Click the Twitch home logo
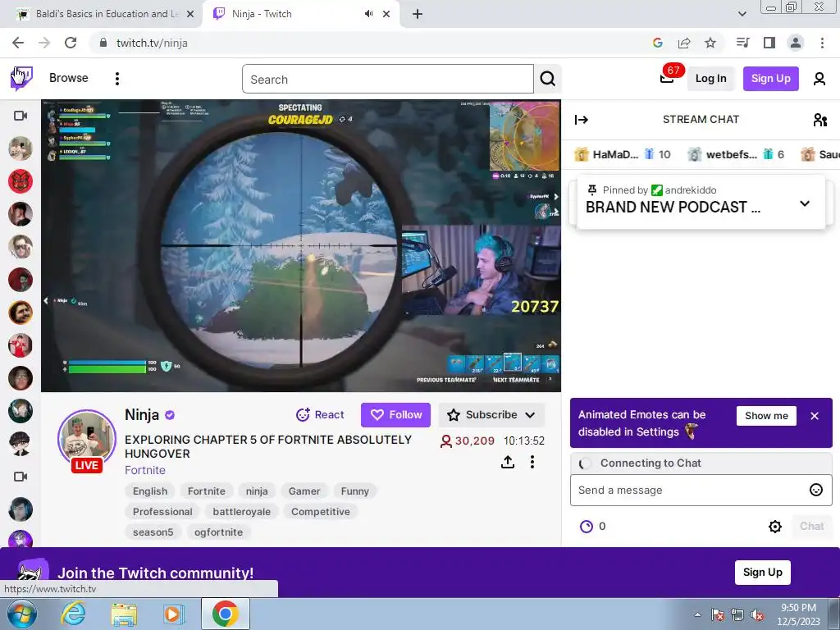 pyautogui.click(x=21, y=78)
